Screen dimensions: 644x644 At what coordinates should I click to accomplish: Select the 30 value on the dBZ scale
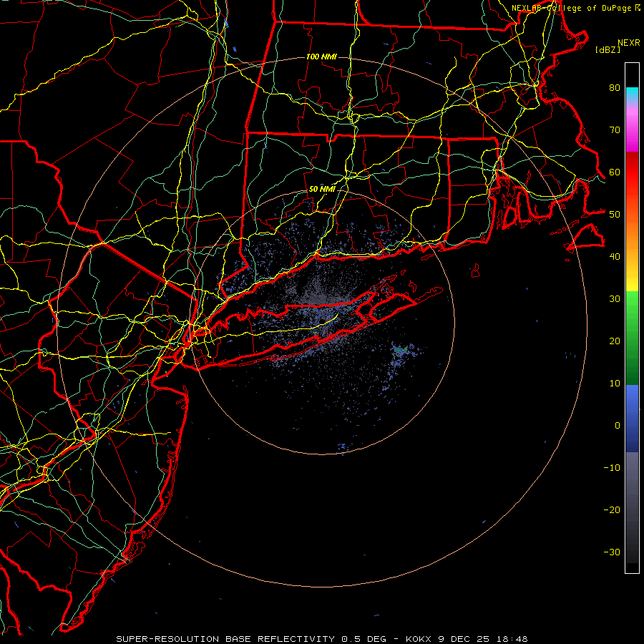[615, 298]
